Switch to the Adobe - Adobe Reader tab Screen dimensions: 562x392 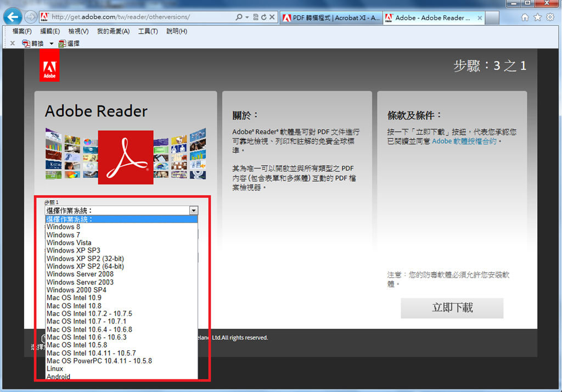click(434, 18)
